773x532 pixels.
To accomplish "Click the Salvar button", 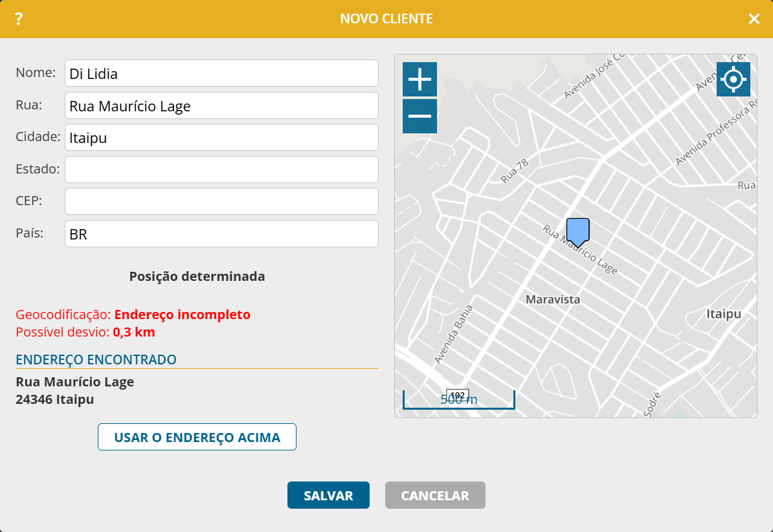I will pyautogui.click(x=328, y=496).
